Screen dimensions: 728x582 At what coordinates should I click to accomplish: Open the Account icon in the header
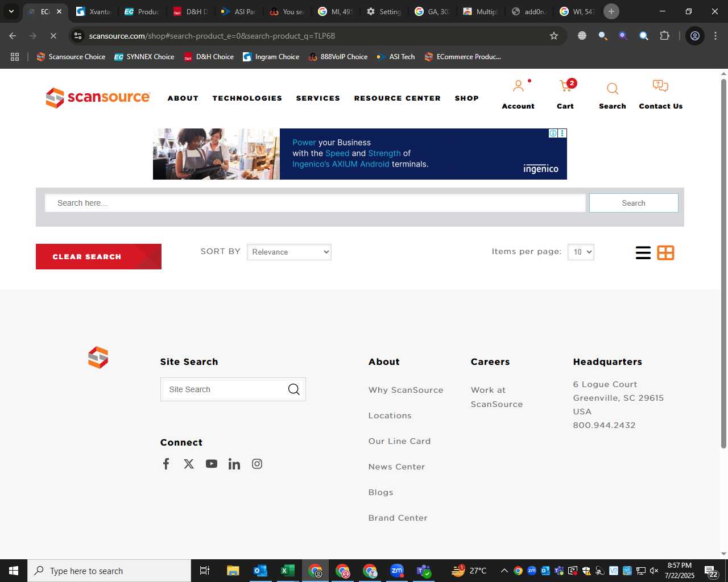pos(518,86)
